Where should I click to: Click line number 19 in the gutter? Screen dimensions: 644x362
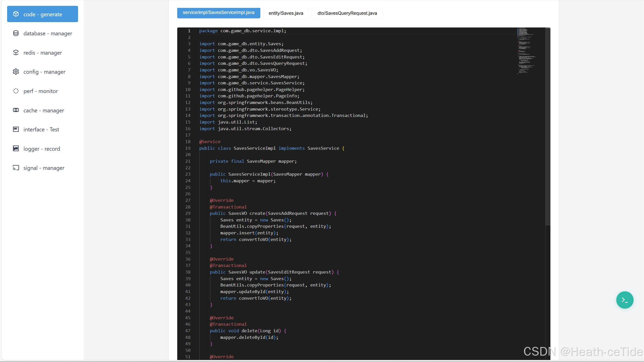click(188, 148)
